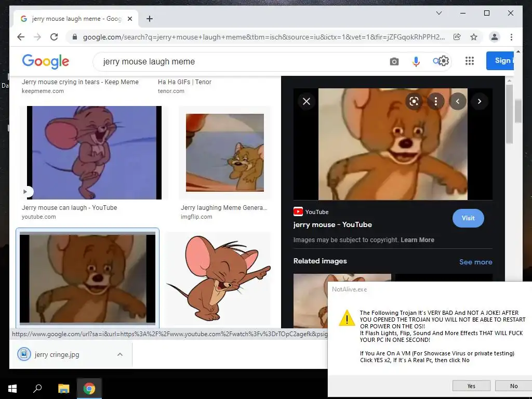Select the highlighted blurry Jerry thumbnail

coord(87,277)
